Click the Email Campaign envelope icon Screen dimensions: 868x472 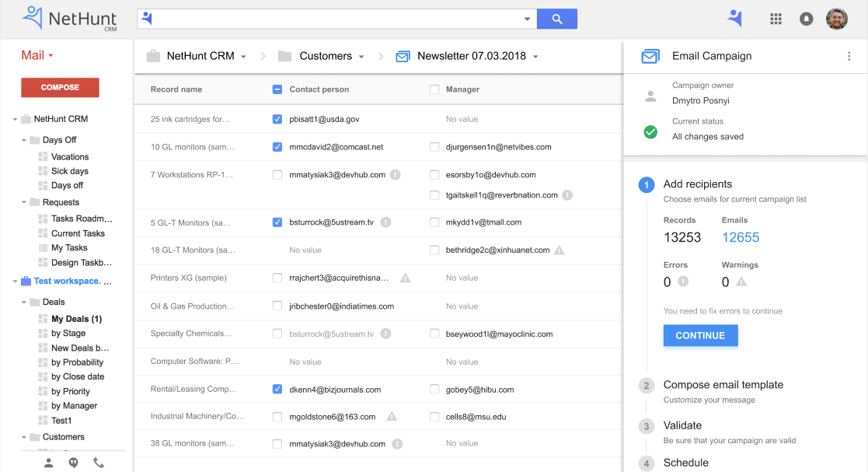click(650, 56)
